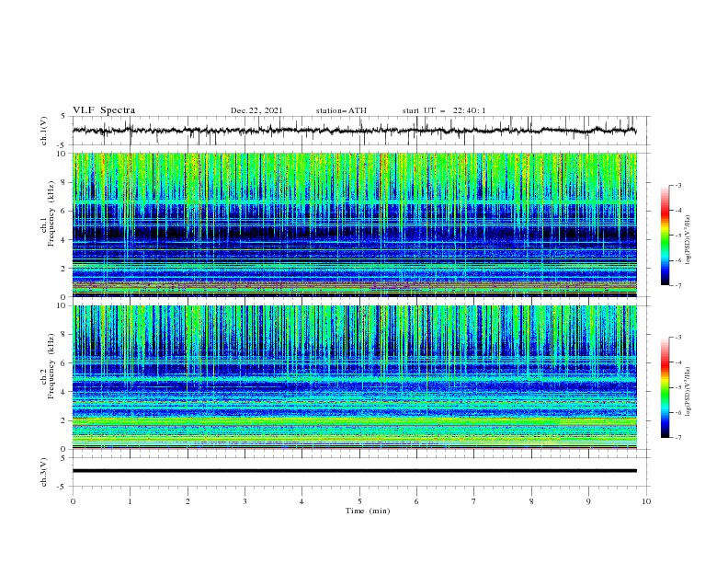Click the "-3" tick on upper color bar

(x=677, y=185)
